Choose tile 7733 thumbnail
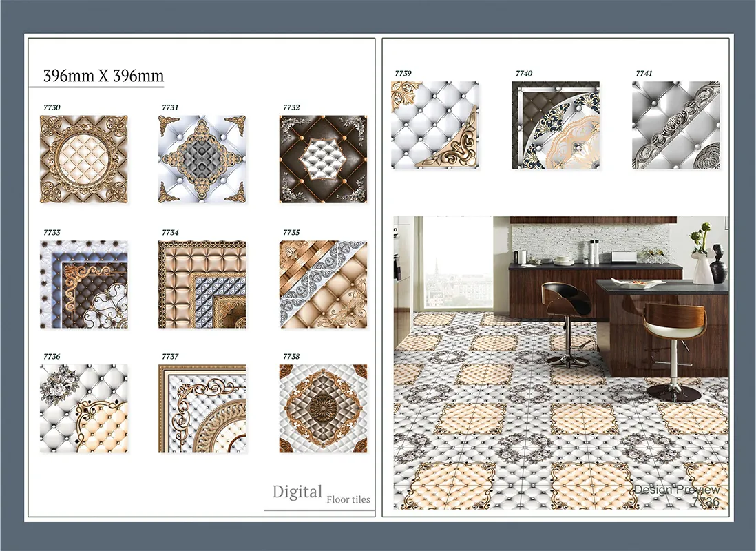Viewport: 756px width, 551px height. coord(83,284)
